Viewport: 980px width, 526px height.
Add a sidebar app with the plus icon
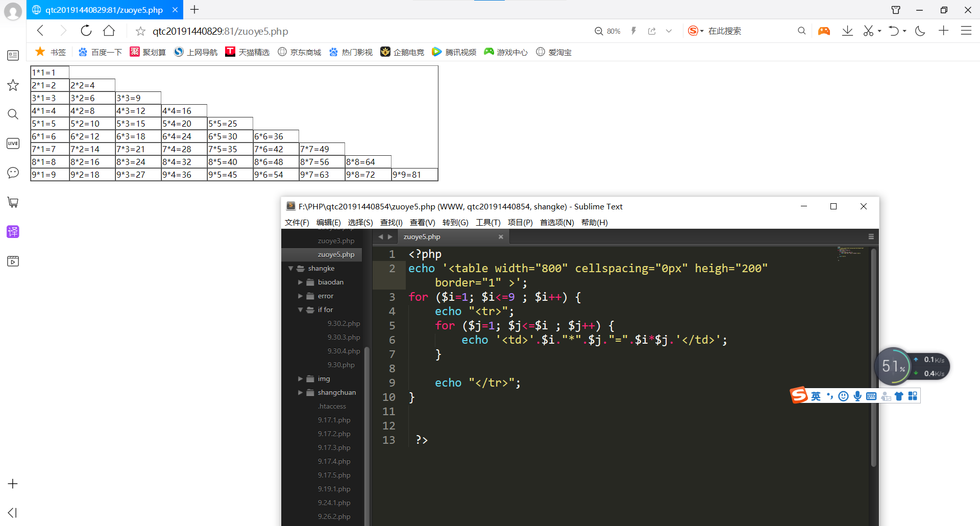pyautogui.click(x=13, y=484)
